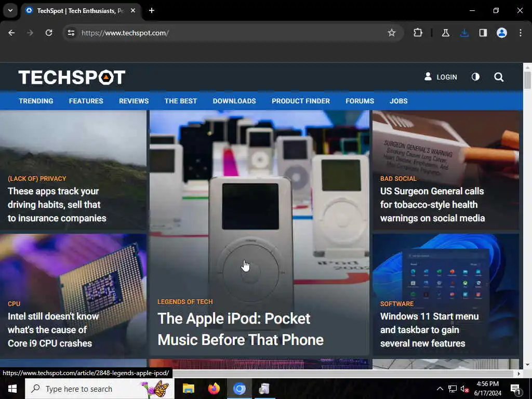Screen dimensions: 532x399
Task: Click the vertical scrollbar thumb
Action: coord(527,80)
